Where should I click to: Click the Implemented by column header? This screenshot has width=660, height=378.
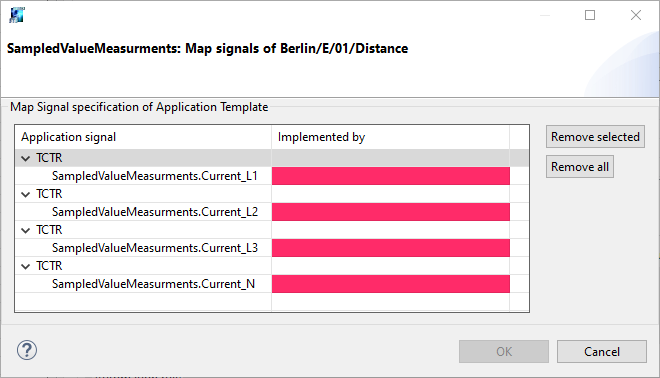point(390,137)
